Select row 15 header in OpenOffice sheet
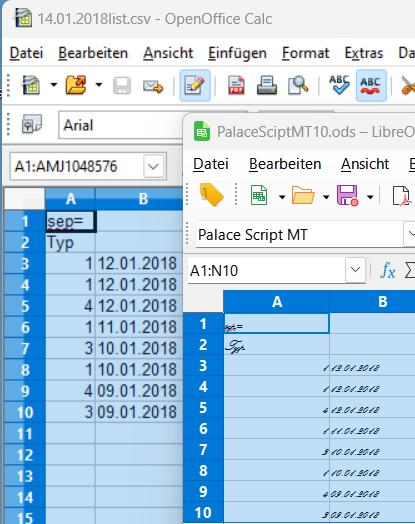 (x=25, y=517)
